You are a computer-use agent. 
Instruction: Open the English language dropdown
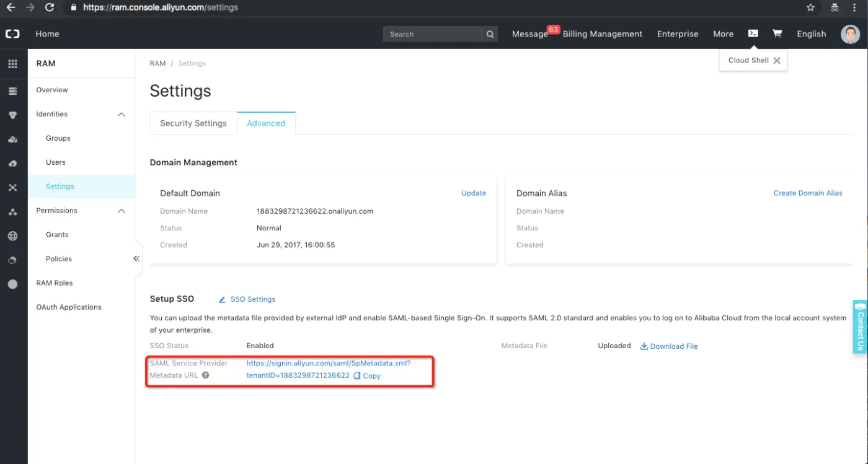tap(811, 34)
